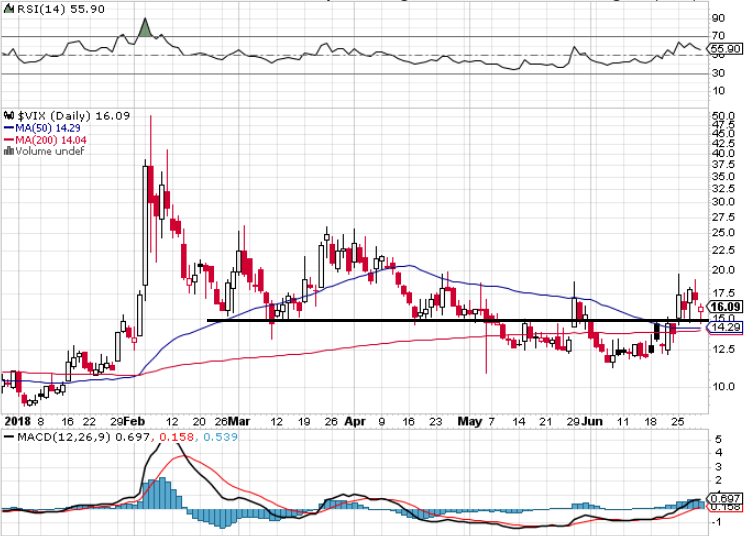Click the 70 level on the RSI axis
The width and height of the screenshot is (753, 536).
(719, 36)
